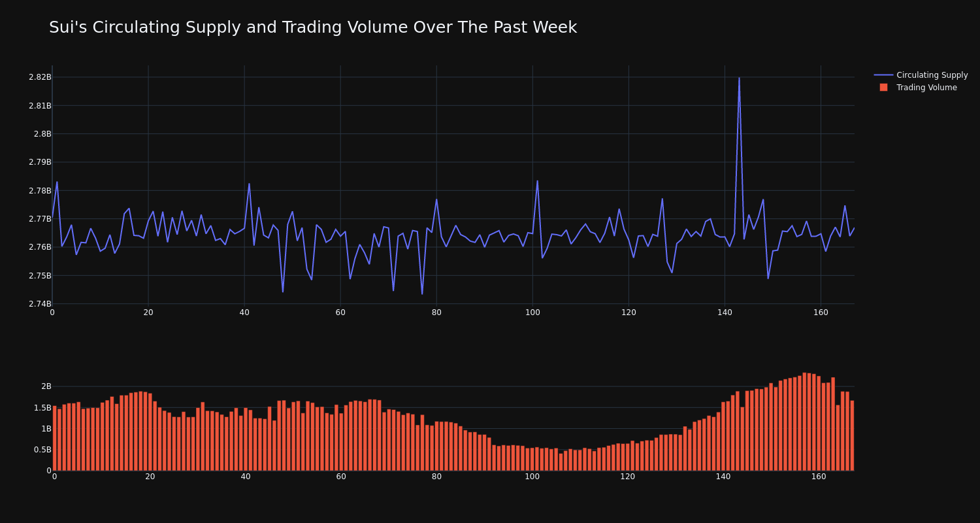This screenshot has width=980, height=523.
Task: Click the 2.82B spike at the line's peak
Action: 739,78
